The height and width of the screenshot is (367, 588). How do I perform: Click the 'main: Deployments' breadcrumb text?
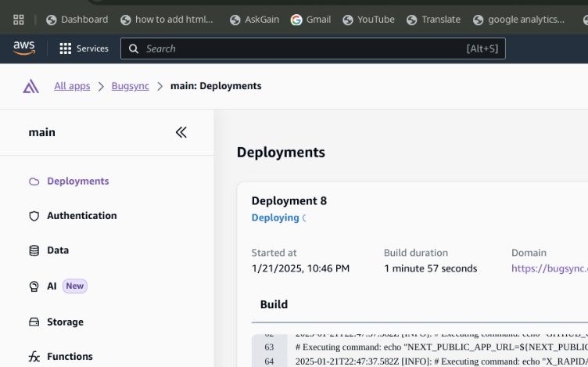(216, 86)
